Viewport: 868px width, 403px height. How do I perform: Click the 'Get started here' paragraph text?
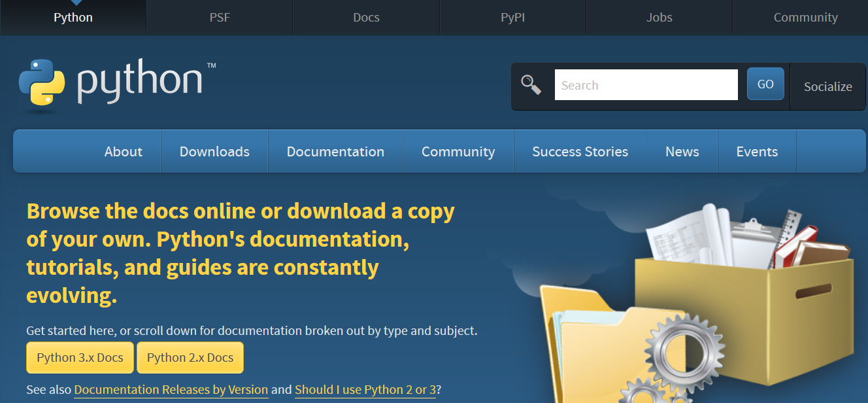252,331
